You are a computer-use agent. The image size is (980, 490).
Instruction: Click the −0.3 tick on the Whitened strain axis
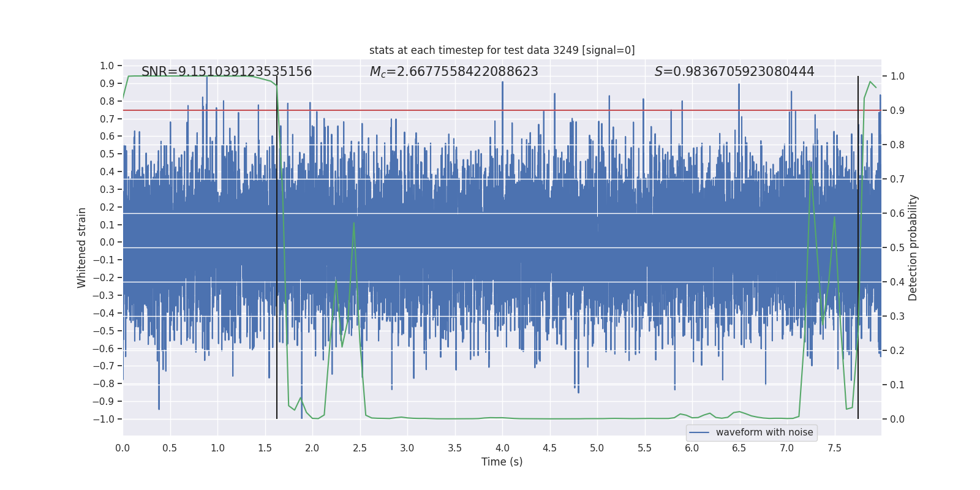[104, 295]
